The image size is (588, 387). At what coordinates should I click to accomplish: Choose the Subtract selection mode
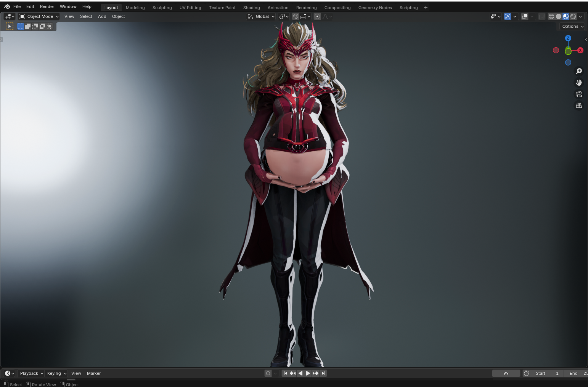coord(35,26)
